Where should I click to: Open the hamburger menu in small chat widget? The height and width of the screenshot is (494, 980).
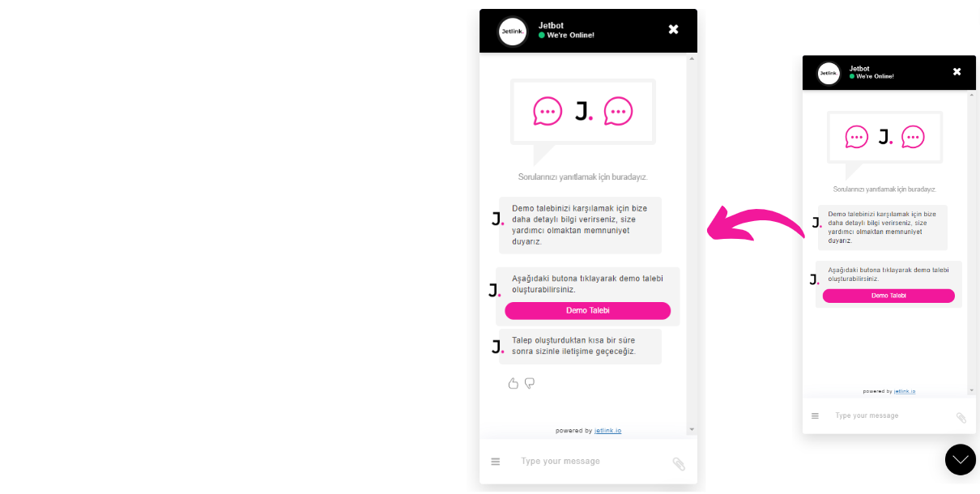(x=815, y=415)
